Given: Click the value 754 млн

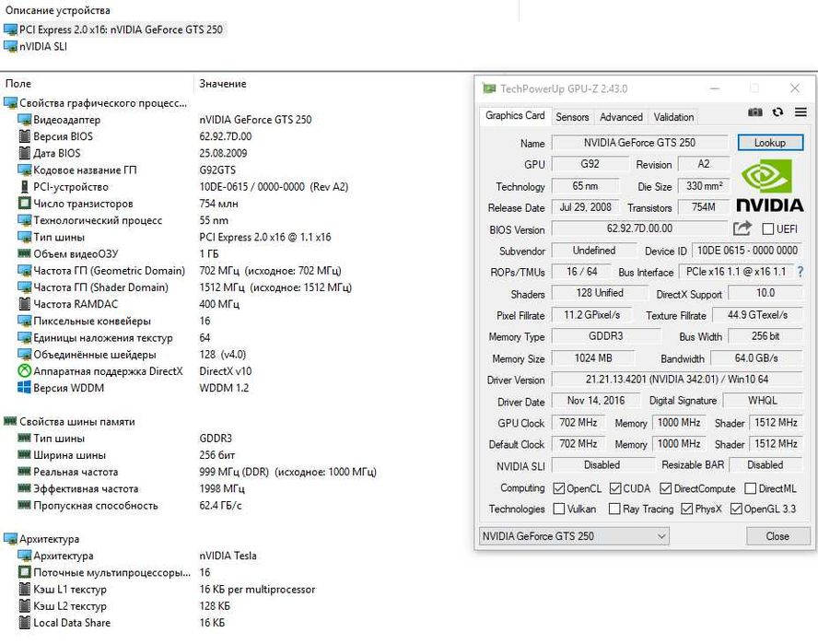Looking at the screenshot, I should 218,203.
